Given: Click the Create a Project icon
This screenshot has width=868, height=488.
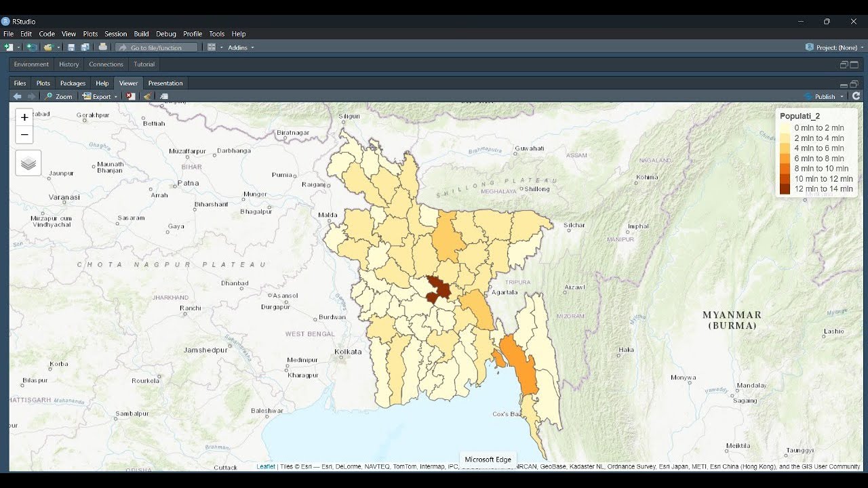Looking at the screenshot, I should [32, 47].
